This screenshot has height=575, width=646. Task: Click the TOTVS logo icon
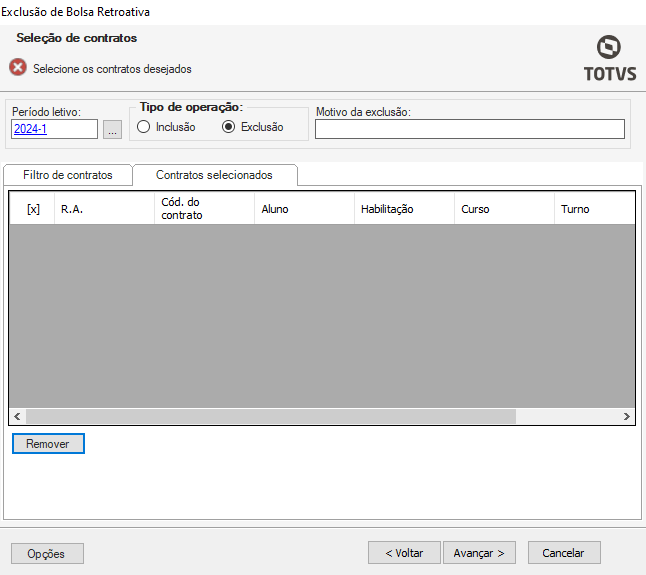click(x=608, y=48)
